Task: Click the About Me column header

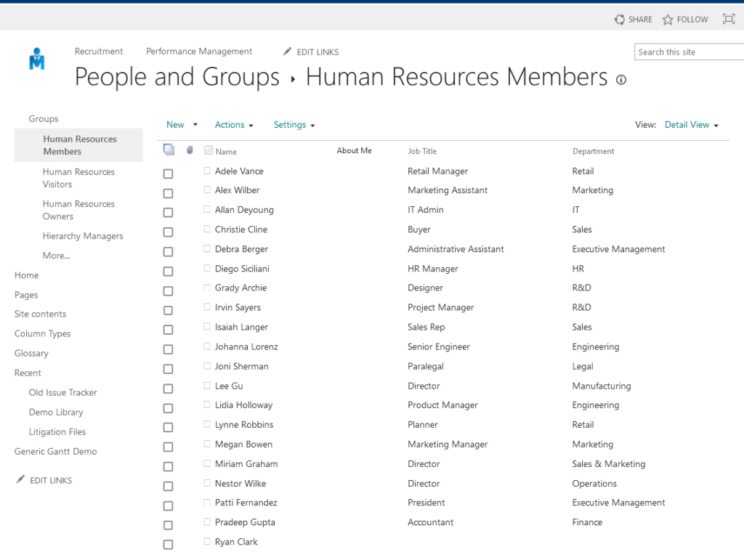Action: [x=354, y=150]
